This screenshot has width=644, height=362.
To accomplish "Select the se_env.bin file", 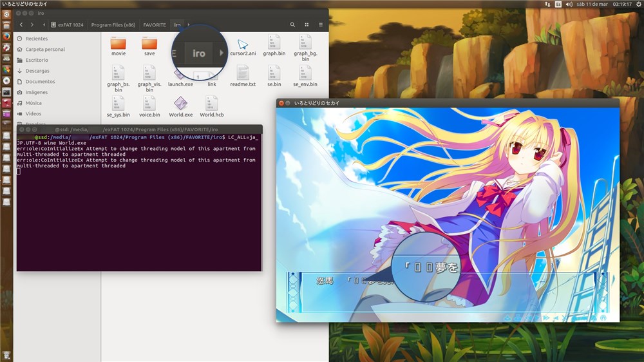I will coord(305,76).
